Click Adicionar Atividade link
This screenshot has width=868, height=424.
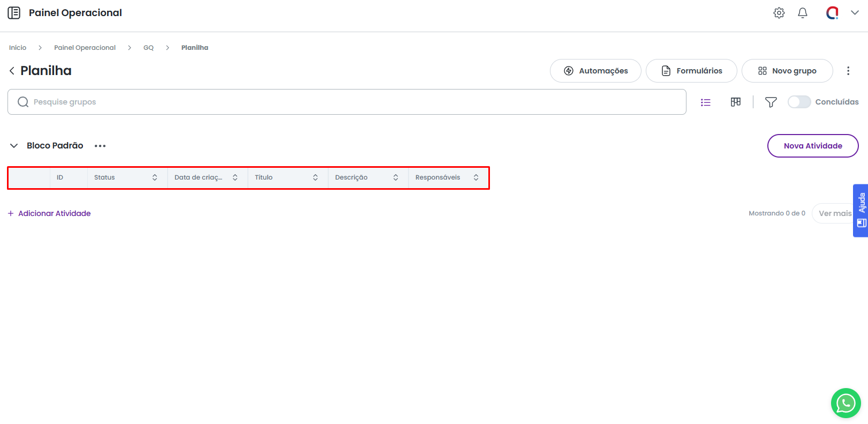click(x=54, y=213)
